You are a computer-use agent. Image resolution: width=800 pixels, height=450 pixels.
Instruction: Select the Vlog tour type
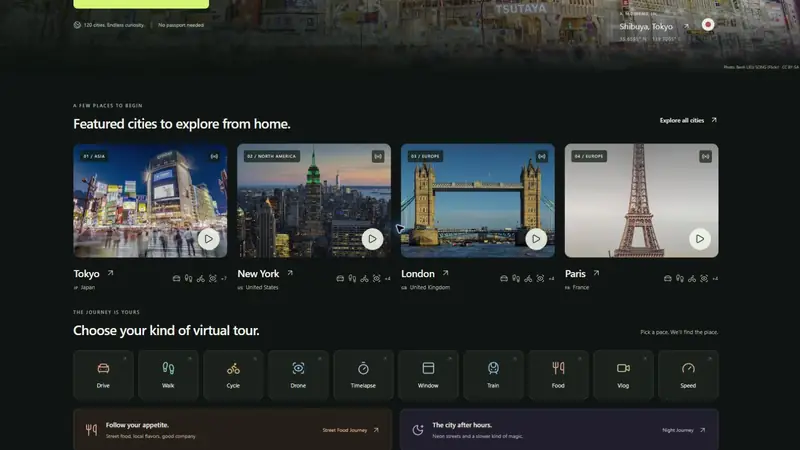(x=623, y=374)
